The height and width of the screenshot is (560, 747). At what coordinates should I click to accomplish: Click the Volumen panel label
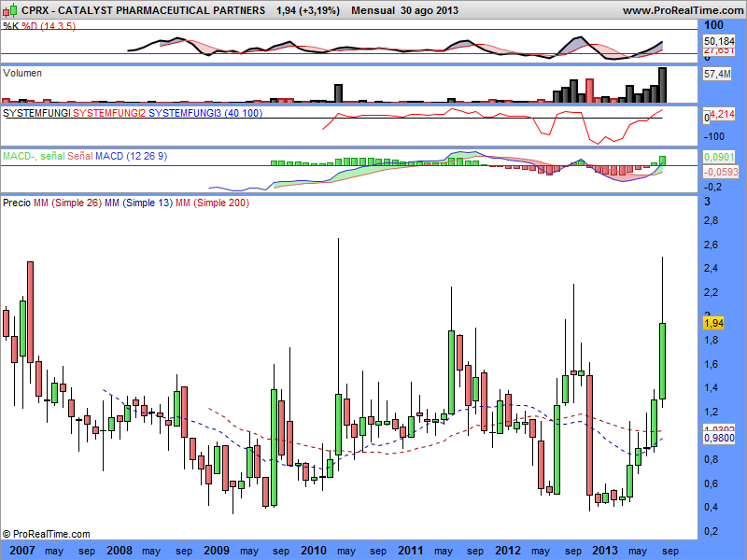(x=22, y=73)
